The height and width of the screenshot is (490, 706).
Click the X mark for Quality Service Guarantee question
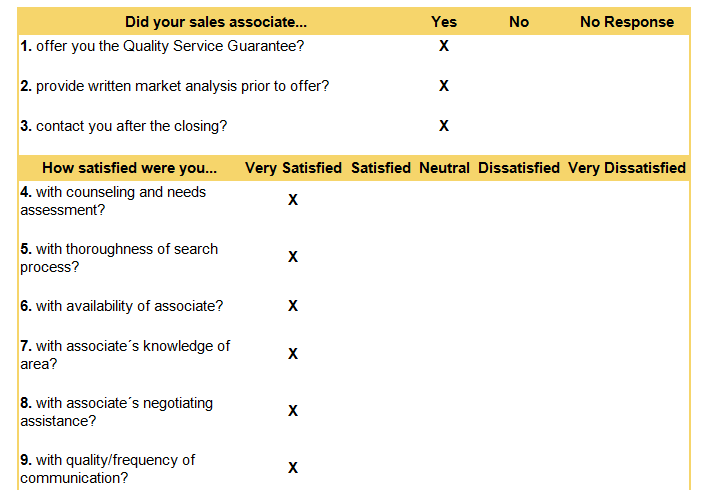(444, 46)
